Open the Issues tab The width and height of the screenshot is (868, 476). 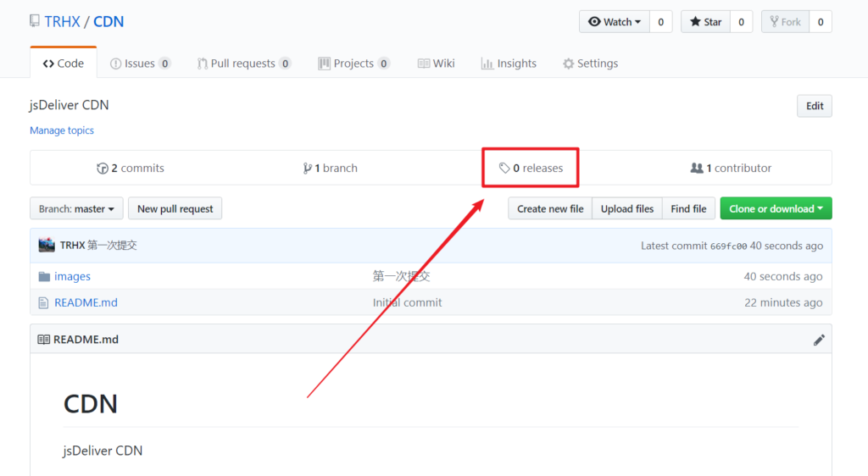click(x=140, y=63)
